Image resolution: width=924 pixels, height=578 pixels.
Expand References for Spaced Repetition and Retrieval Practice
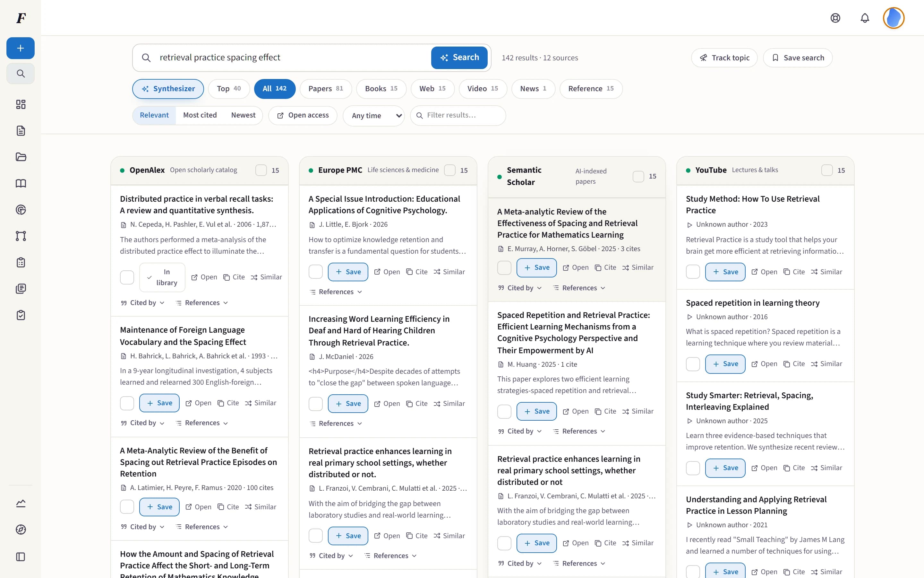579,431
